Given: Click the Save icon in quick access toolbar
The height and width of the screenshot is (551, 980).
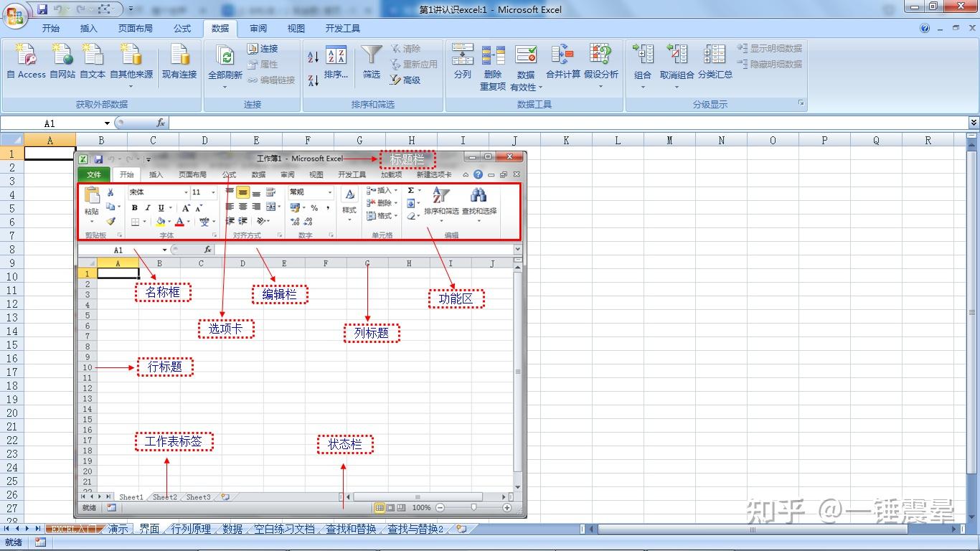Looking at the screenshot, I should pos(42,9).
